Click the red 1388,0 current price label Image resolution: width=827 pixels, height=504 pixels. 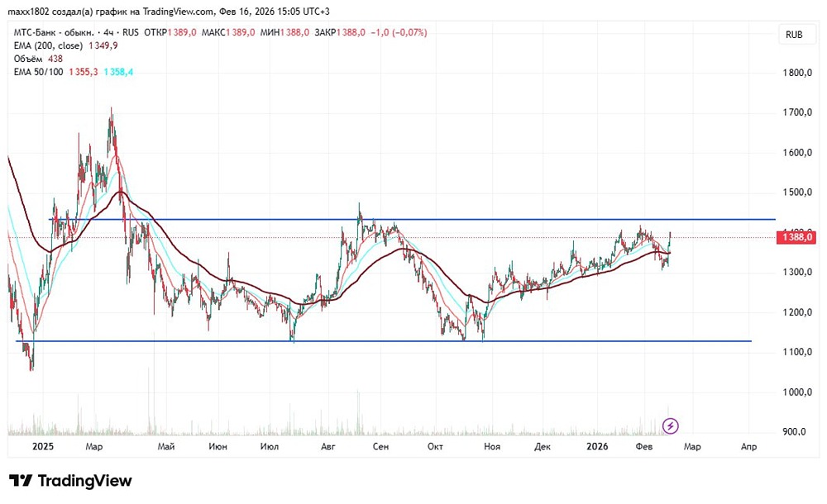pos(796,237)
